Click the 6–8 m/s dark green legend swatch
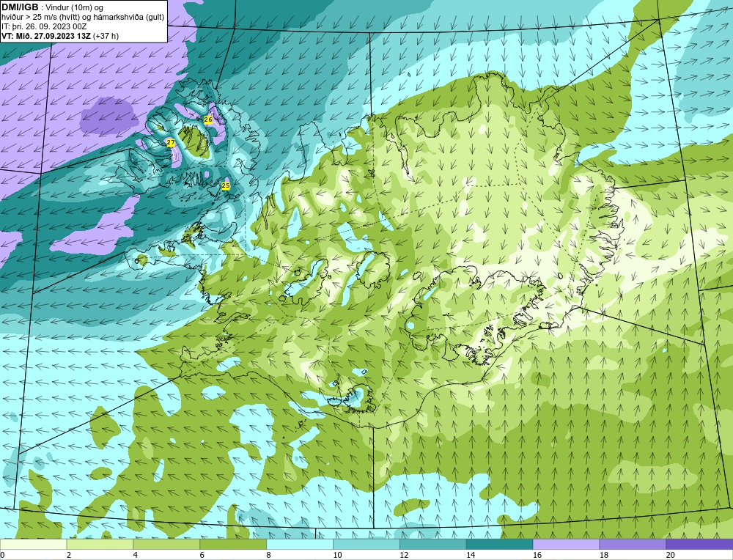Image resolution: width=733 pixels, height=560 pixels. 233,544
